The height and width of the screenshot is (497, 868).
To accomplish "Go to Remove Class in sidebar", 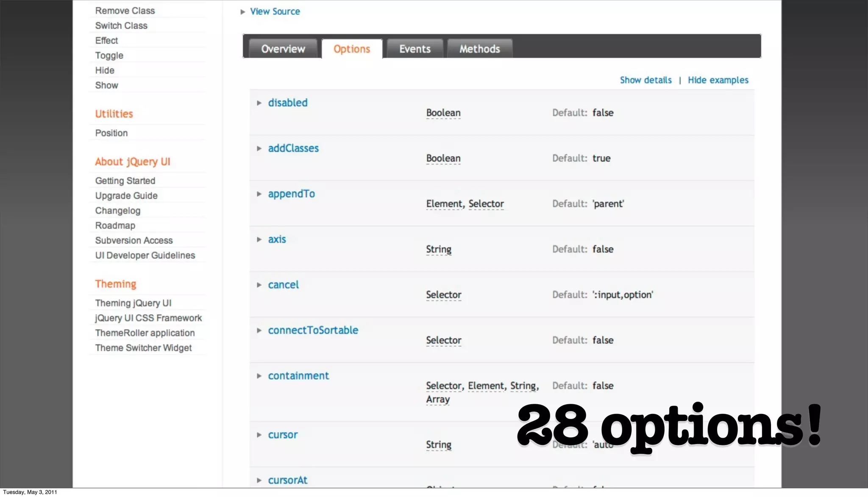I will click(125, 11).
